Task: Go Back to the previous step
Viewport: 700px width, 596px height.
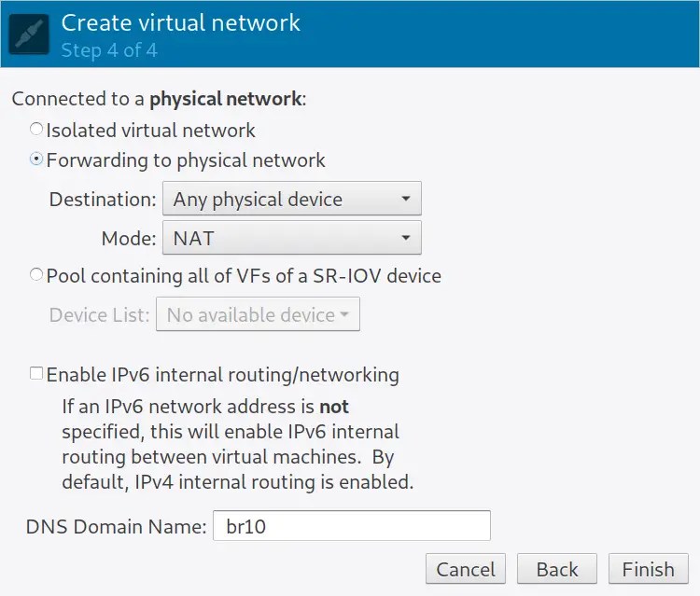Action: tap(557, 569)
